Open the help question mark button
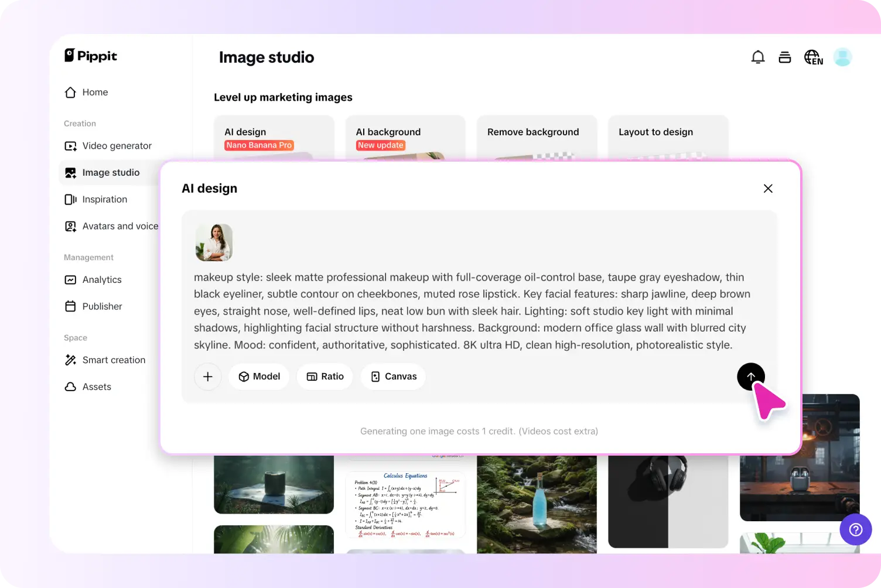The image size is (881, 588). coord(856,529)
